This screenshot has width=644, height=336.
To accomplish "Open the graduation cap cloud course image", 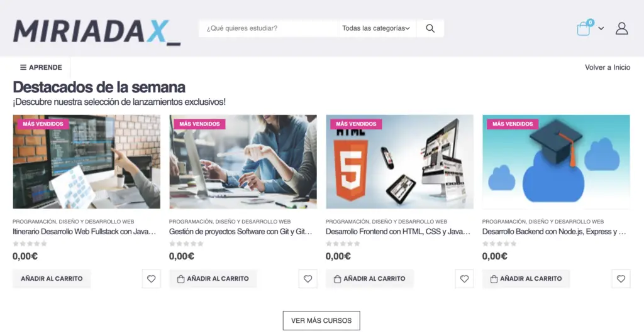I will tap(556, 161).
